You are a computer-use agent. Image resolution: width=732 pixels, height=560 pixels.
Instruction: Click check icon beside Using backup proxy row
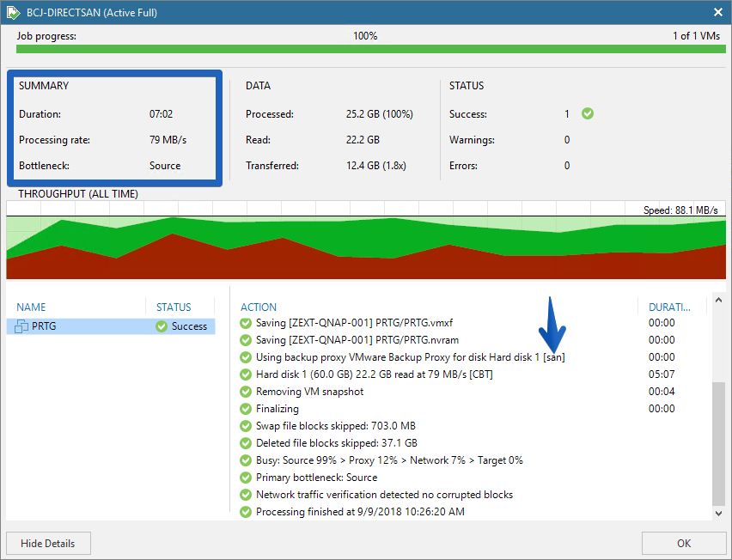click(x=246, y=357)
